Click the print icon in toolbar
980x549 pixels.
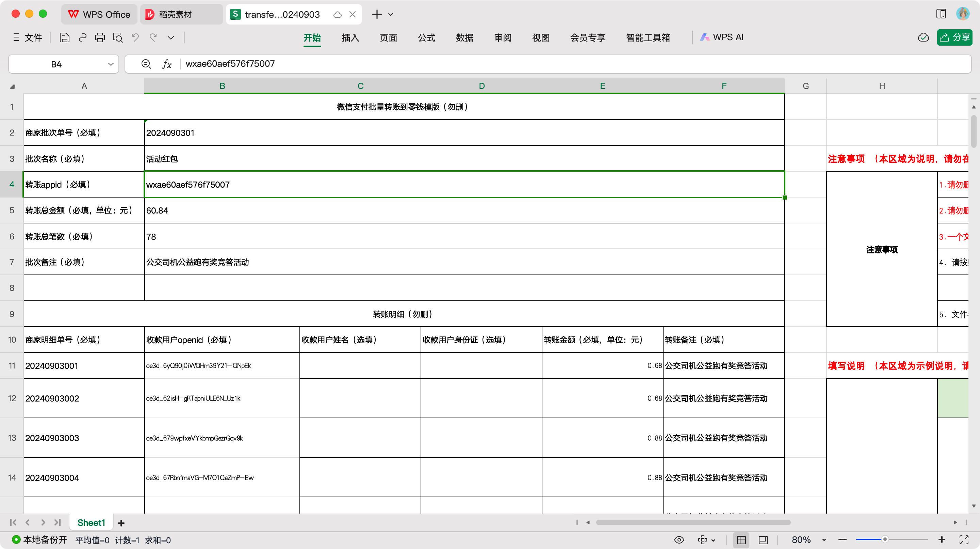(x=100, y=37)
